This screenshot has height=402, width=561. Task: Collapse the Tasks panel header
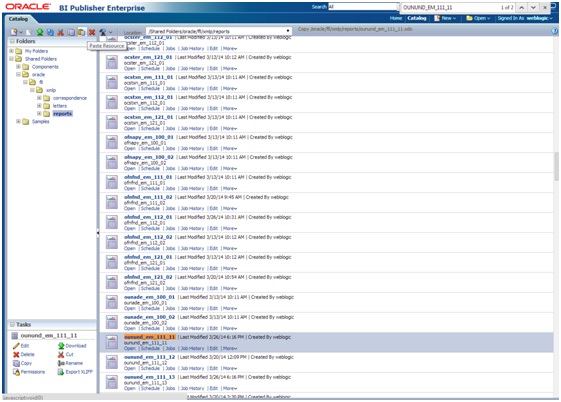coord(12,324)
